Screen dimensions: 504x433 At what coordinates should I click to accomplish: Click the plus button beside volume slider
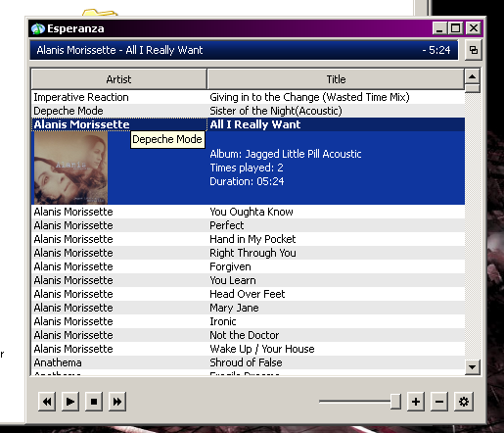point(416,402)
